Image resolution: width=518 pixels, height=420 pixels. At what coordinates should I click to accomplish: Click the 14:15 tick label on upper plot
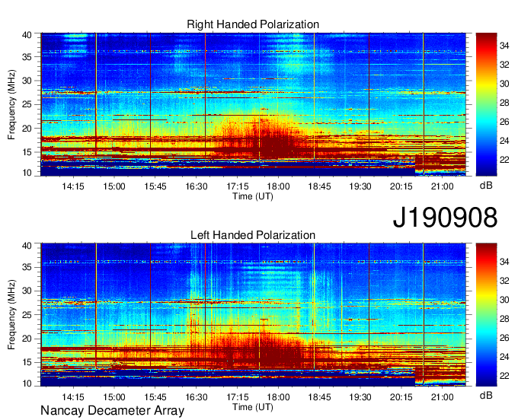pos(73,186)
